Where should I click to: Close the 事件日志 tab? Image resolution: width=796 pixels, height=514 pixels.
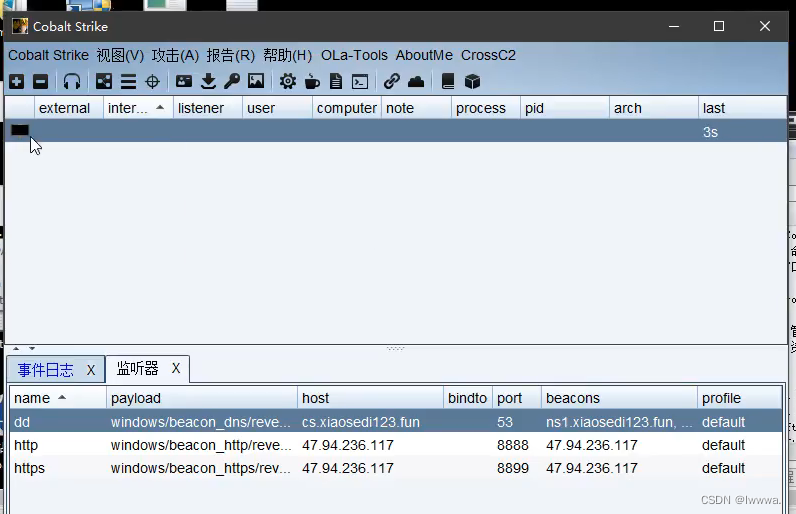(x=91, y=370)
